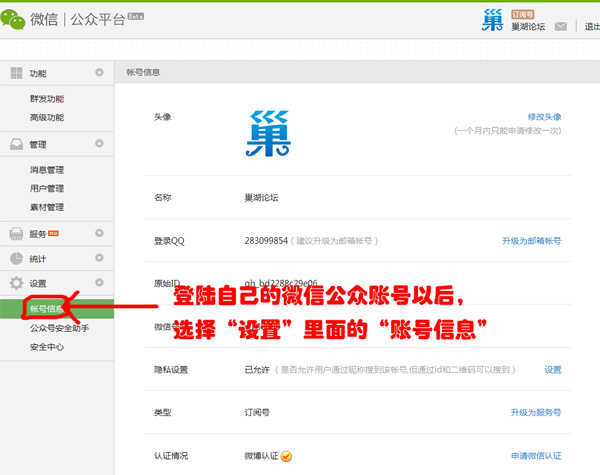Click the 订阅号 badge in header
The image size is (600, 475).
[x=523, y=14]
